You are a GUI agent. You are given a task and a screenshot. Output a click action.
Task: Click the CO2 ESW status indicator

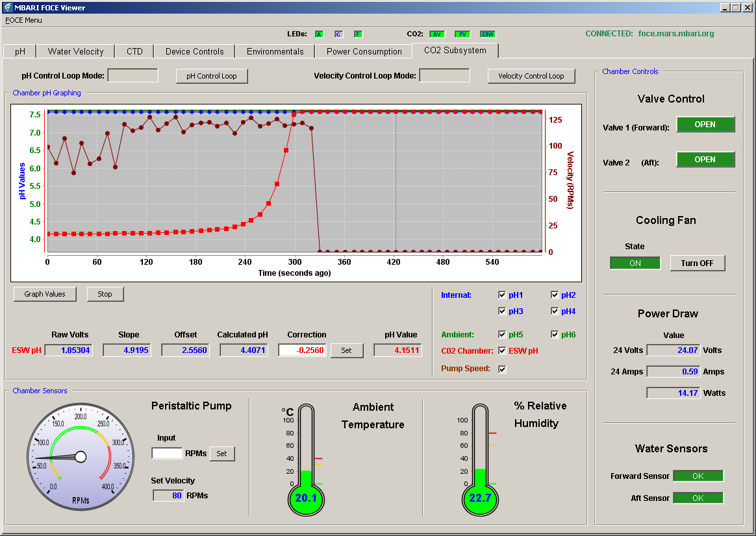(488, 34)
